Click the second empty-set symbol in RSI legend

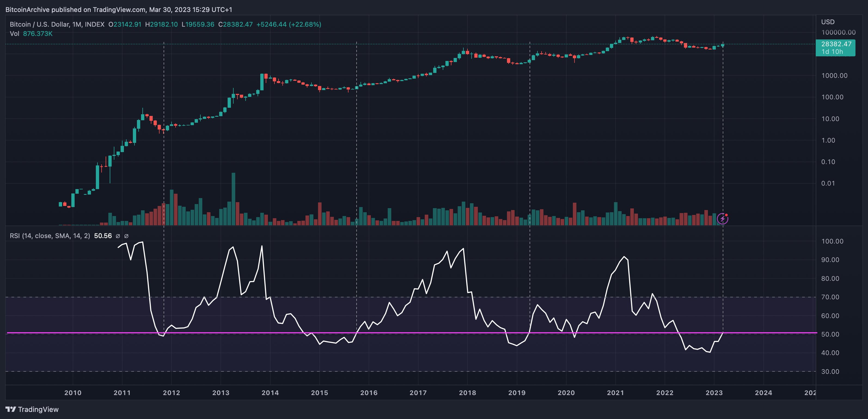coord(126,236)
